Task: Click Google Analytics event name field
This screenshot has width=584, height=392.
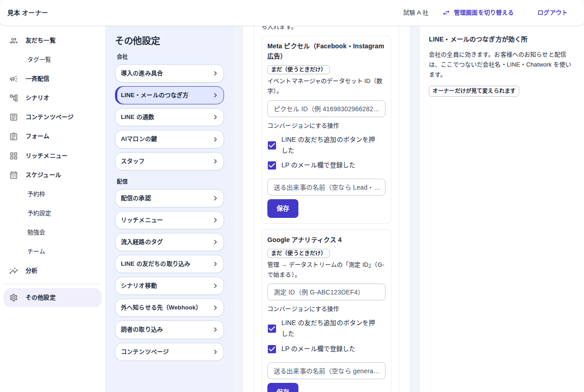Action: coord(326,371)
